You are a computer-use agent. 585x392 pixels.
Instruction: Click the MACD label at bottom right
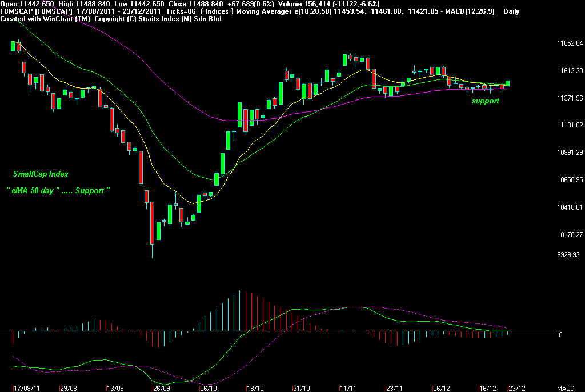tap(566, 388)
